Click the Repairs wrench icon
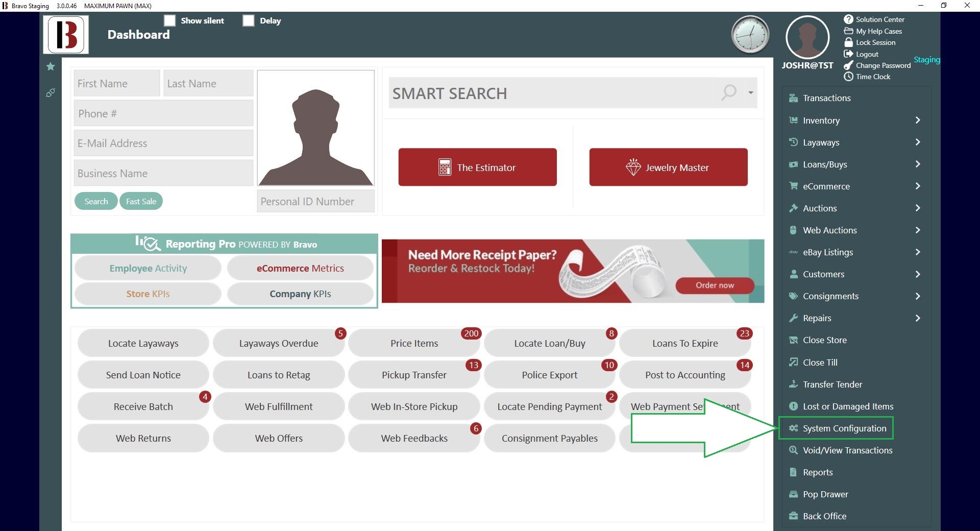 (793, 318)
